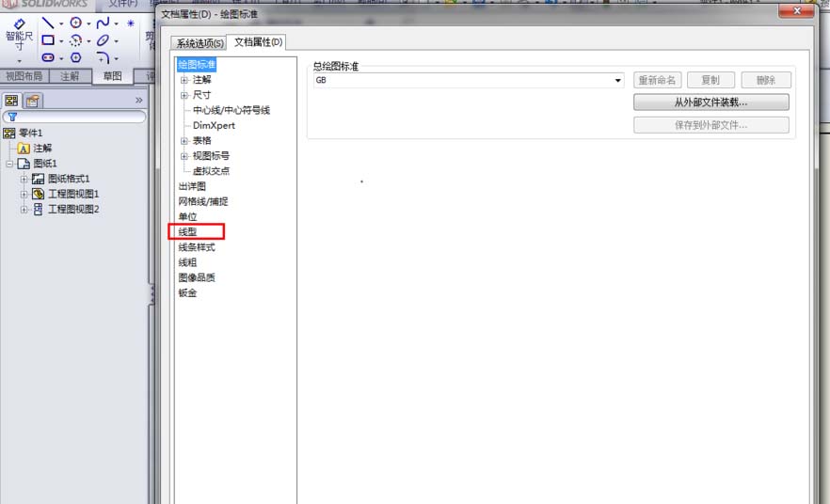Open the Arc tool dropdown arrow
The width and height of the screenshot is (830, 504).
88,41
